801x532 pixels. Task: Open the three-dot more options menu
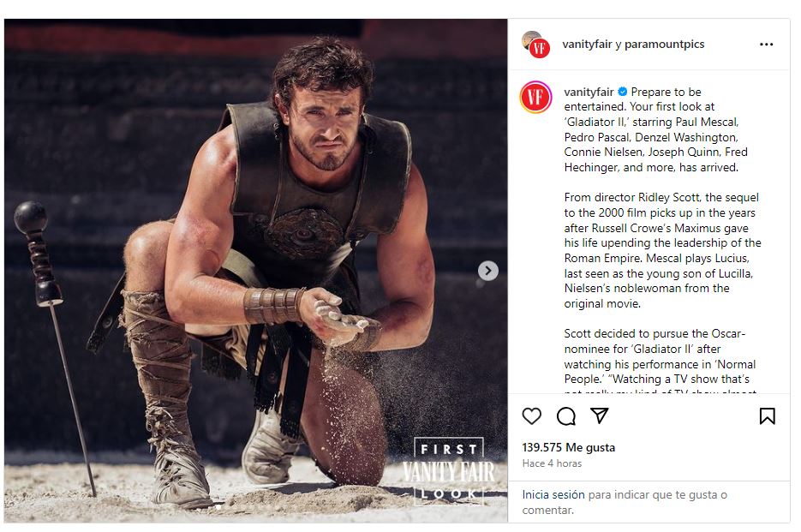[x=766, y=45]
